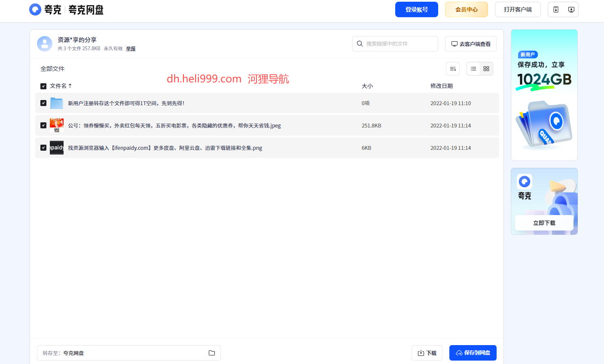The width and height of the screenshot is (604, 364).
Task: Toggle the select-all checkbox in the header
Action: click(x=43, y=86)
